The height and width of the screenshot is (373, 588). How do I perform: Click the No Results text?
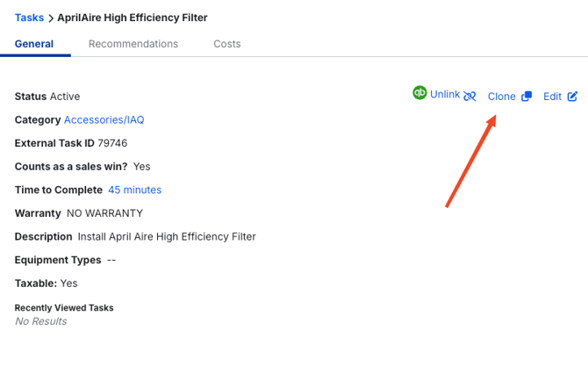41,321
